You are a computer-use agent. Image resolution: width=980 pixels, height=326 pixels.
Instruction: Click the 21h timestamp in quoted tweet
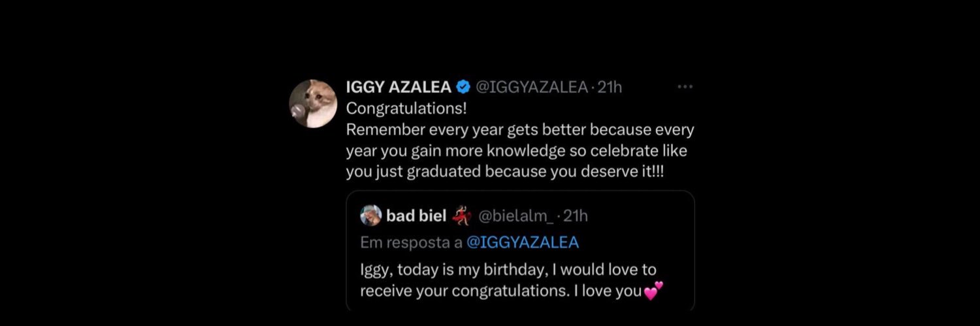tap(576, 216)
